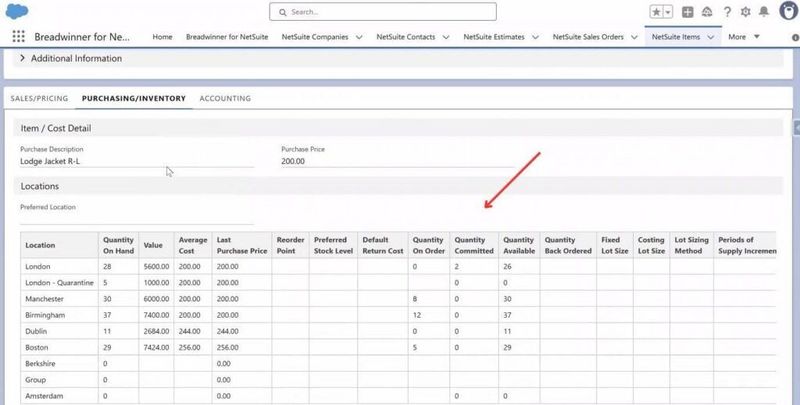
Task: Switch to the SALES/PRICING tab
Action: tap(39, 98)
